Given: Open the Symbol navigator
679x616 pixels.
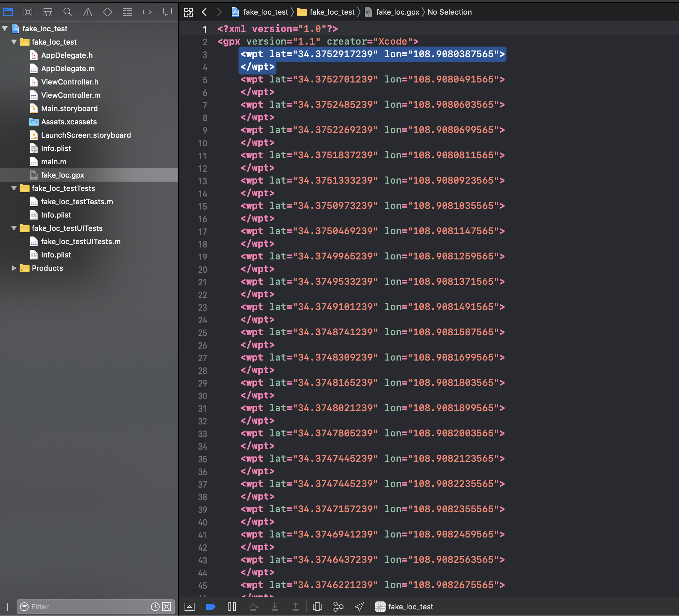Looking at the screenshot, I should (x=48, y=12).
